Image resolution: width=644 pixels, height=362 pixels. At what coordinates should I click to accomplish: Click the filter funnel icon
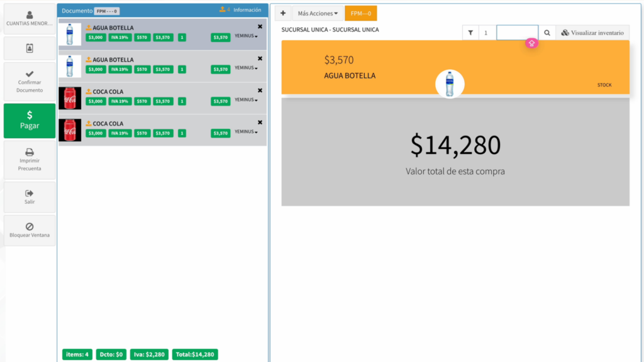tap(470, 33)
